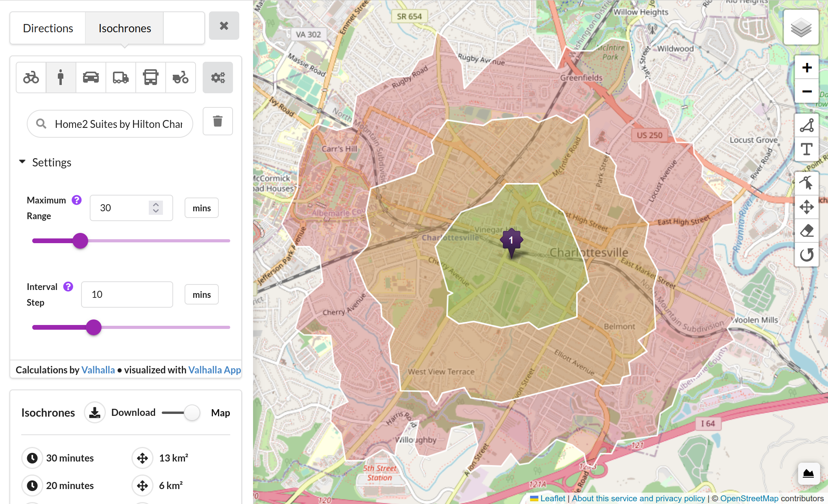Click the Home2 Suites search input field
This screenshot has width=828, height=504.
tap(114, 124)
